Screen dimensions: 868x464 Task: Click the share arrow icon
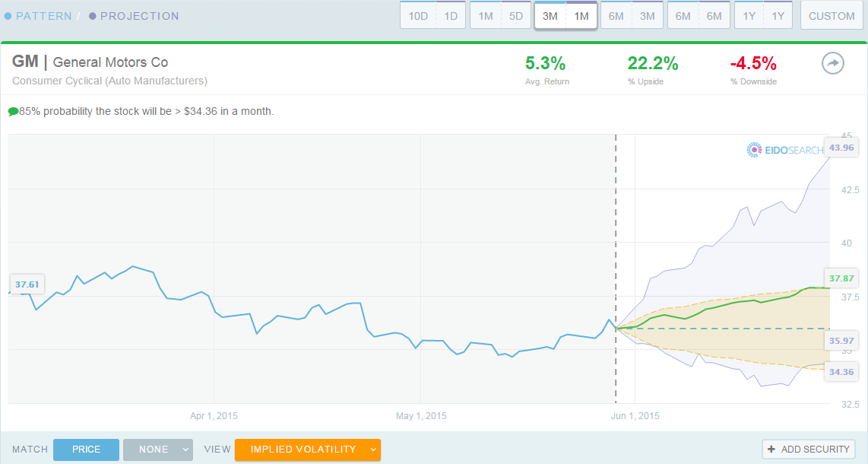click(x=832, y=63)
